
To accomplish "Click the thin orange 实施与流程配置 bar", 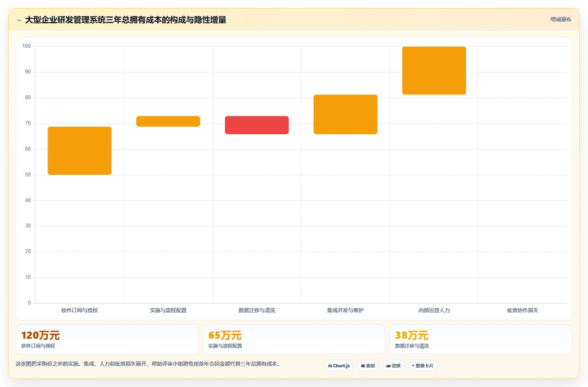I will (168, 121).
